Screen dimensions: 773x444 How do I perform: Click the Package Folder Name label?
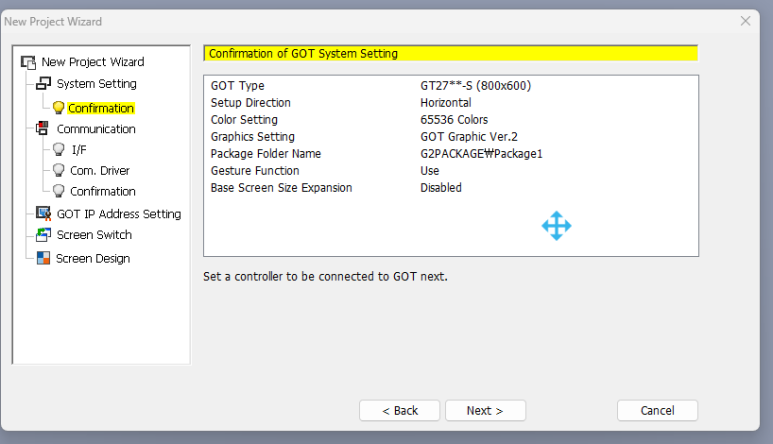266,154
